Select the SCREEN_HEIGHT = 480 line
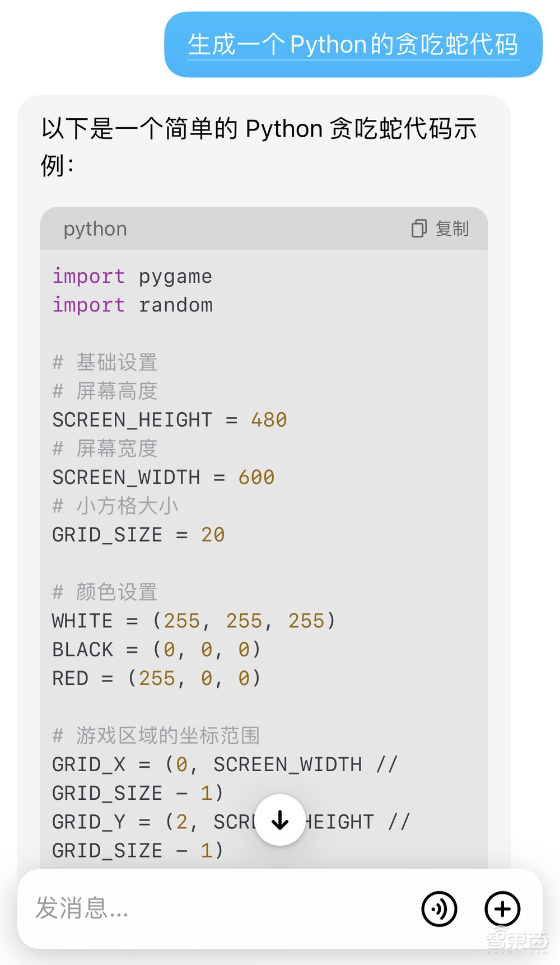 click(x=169, y=420)
